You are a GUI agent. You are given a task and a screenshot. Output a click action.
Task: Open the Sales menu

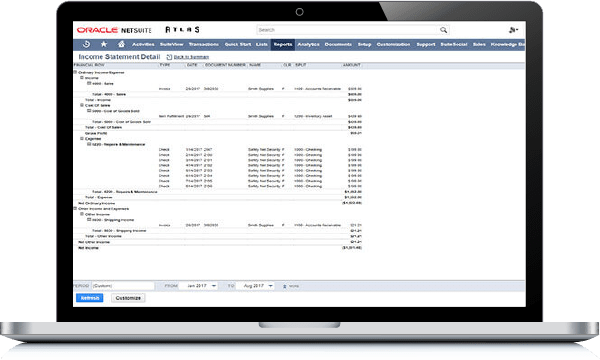click(x=479, y=44)
